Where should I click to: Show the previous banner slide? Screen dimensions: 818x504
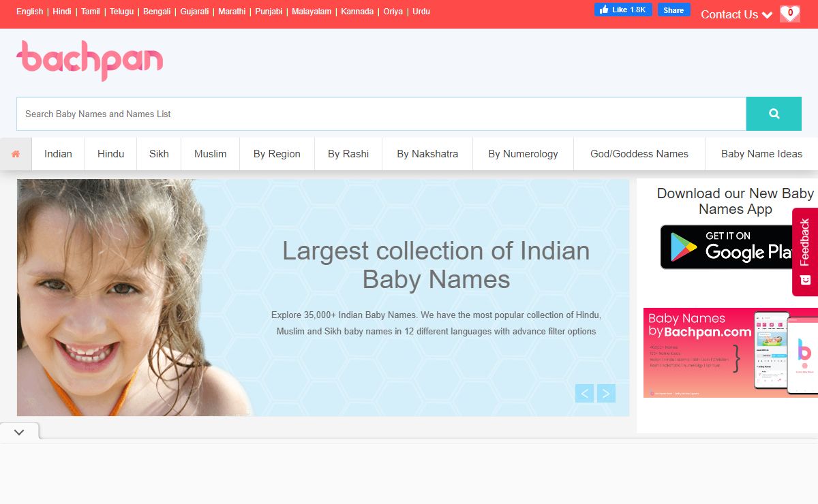point(584,393)
